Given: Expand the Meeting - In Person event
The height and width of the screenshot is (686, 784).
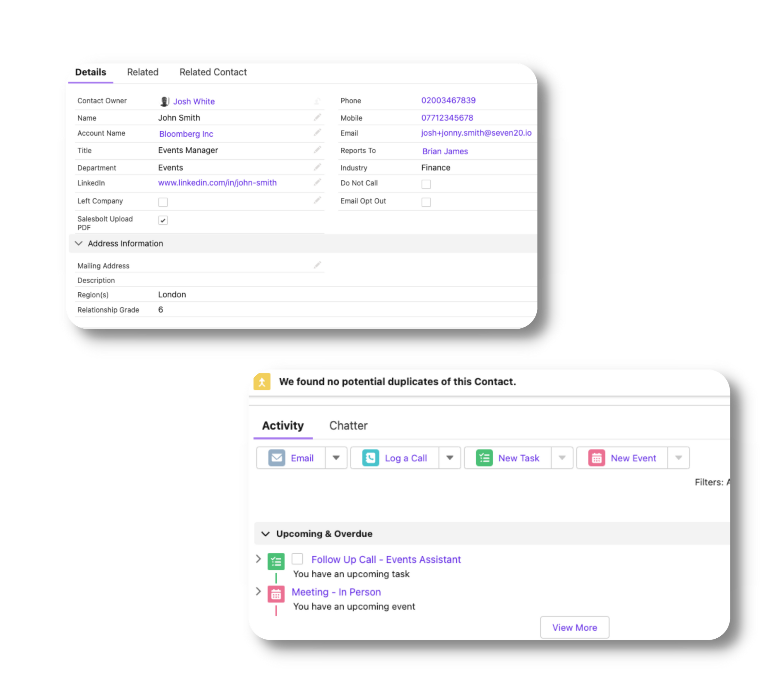Looking at the screenshot, I should [x=258, y=592].
